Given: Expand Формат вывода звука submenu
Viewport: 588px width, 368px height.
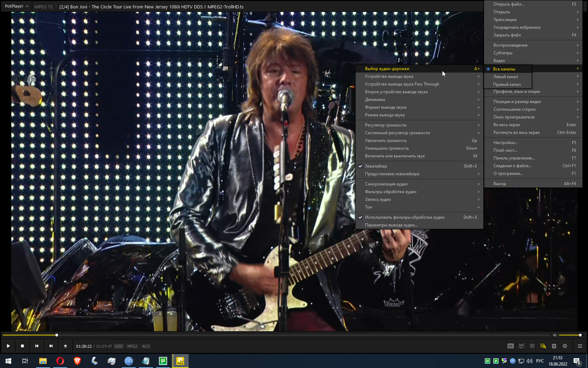Looking at the screenshot, I should (419, 107).
